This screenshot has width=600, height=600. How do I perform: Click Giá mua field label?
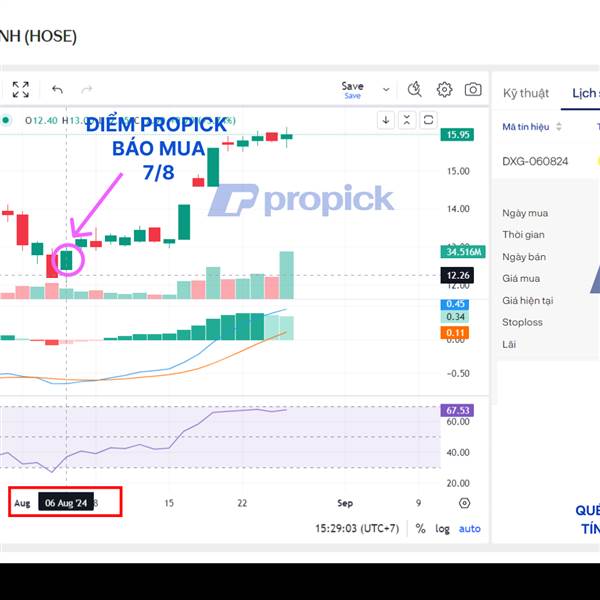pyautogui.click(x=521, y=278)
